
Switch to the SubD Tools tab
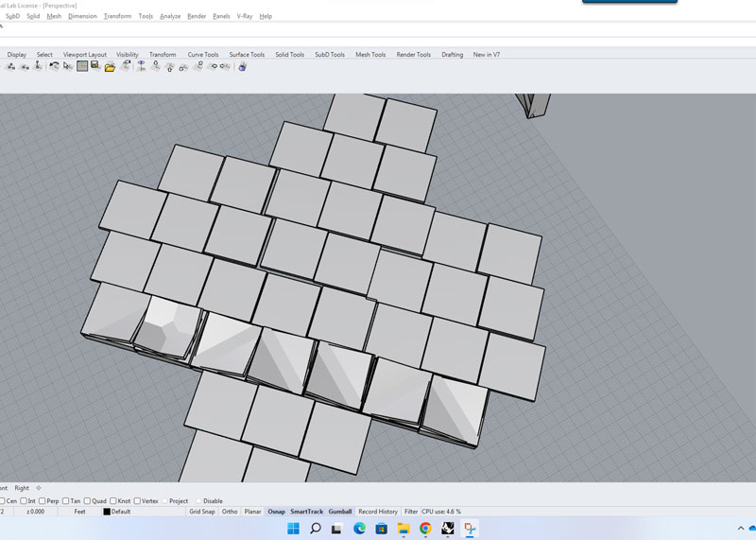coord(330,55)
